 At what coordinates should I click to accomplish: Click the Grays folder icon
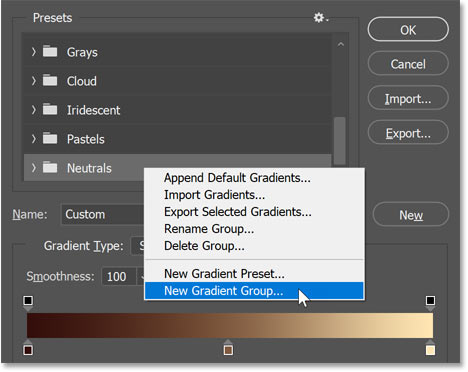pos(50,51)
